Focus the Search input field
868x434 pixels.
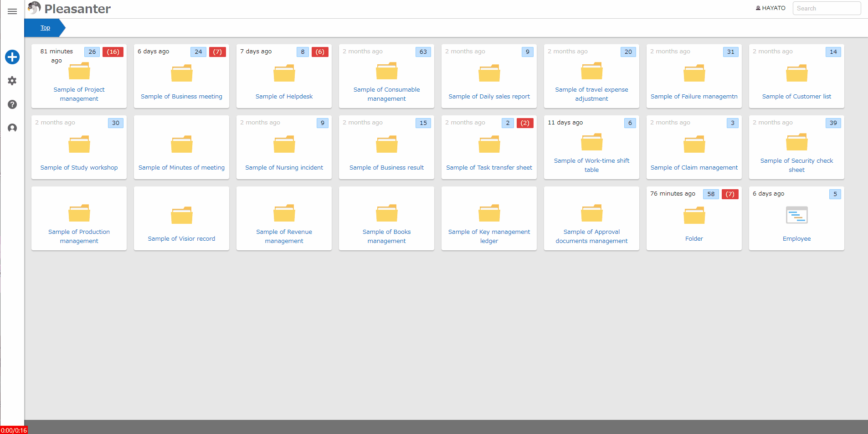[x=827, y=8]
